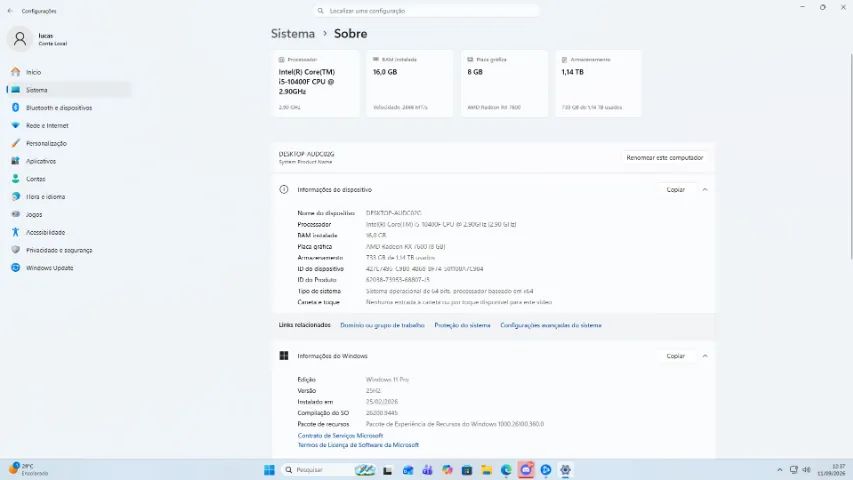The height and width of the screenshot is (480, 853).
Task: Open the volume control in tray
Action: pos(806,470)
